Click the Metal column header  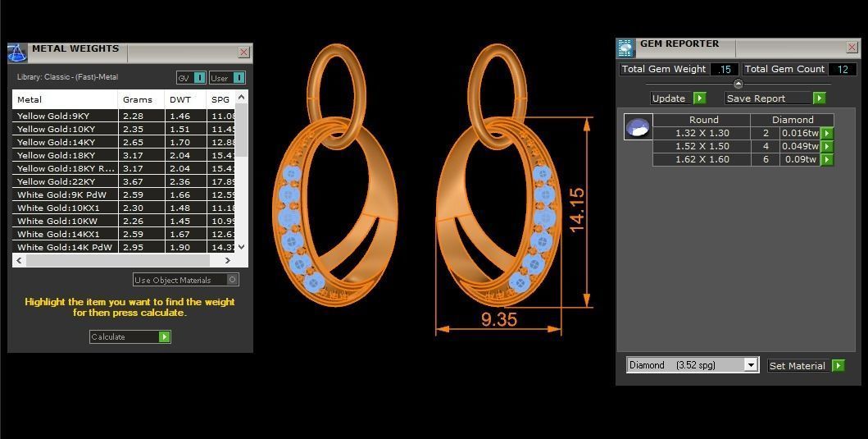pos(65,100)
